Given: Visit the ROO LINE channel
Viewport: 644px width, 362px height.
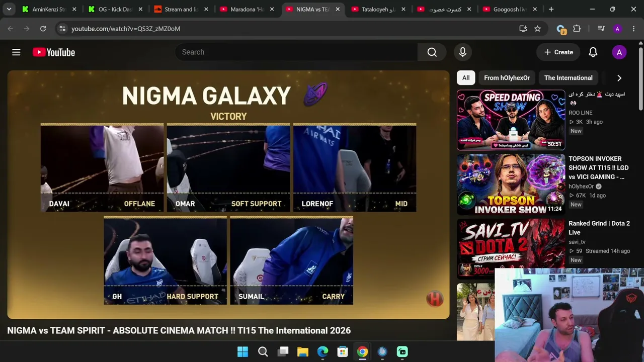Looking at the screenshot, I should 581,113.
